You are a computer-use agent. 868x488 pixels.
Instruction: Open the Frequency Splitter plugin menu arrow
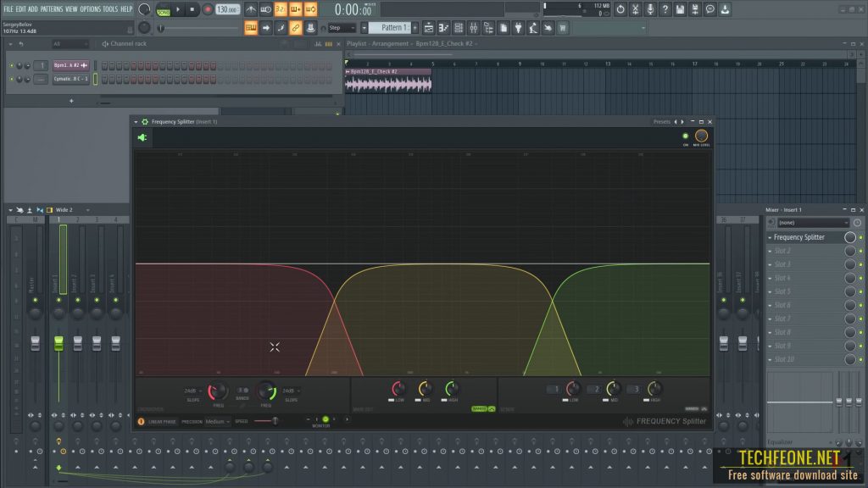[x=136, y=122]
